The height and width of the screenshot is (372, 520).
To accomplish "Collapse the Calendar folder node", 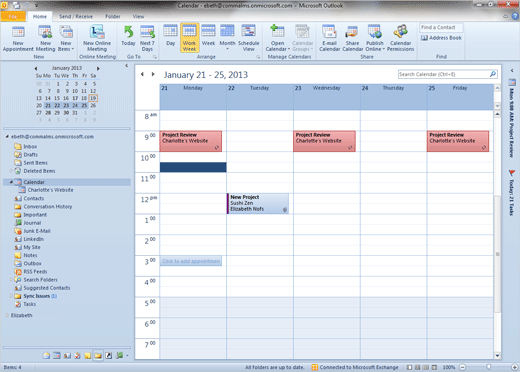I will click(x=11, y=182).
